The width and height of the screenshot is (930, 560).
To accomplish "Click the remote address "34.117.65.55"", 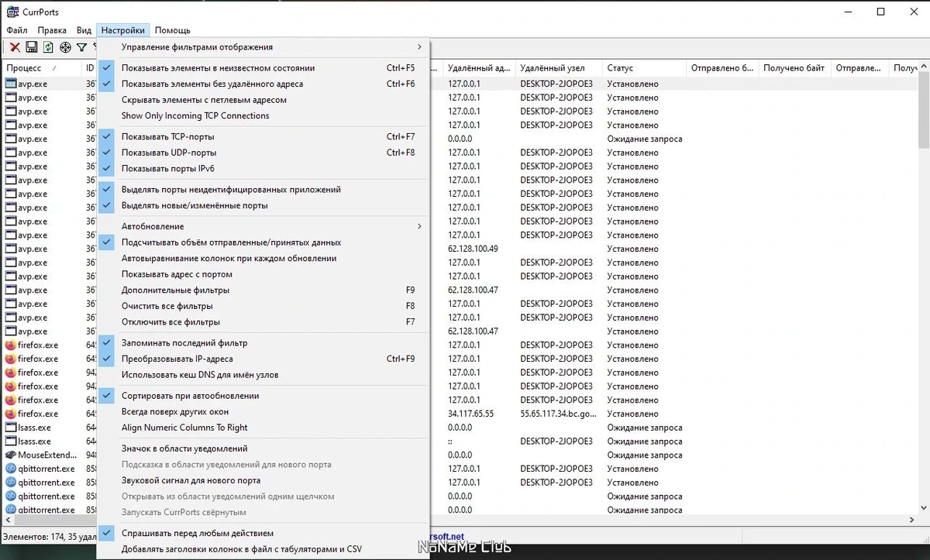I will pyautogui.click(x=470, y=414).
